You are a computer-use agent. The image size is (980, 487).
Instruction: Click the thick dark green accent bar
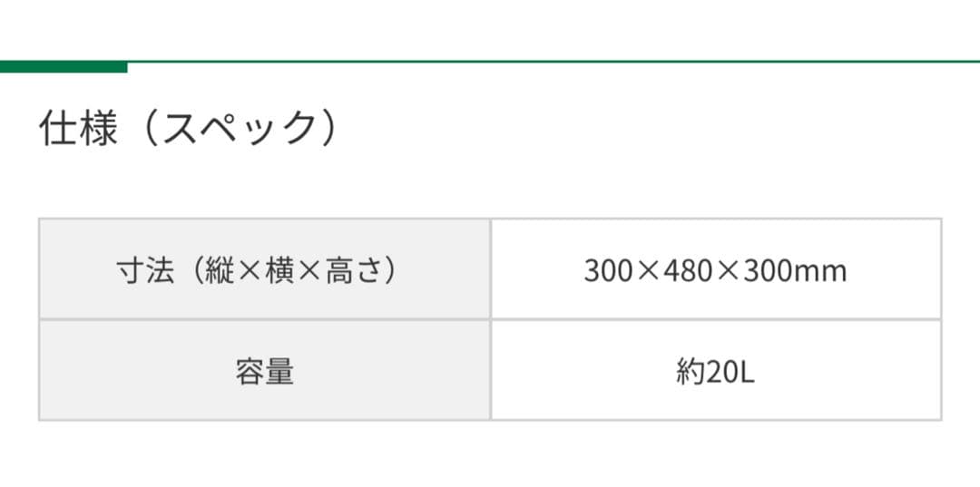(x=64, y=66)
